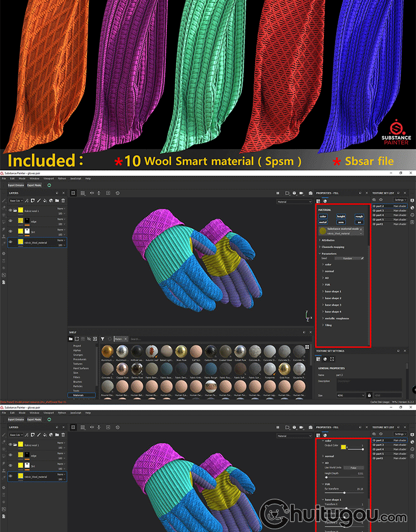Viewport: 416px width, 532px height.
Task: Add a folder in upper window's Layers toolbar
Action: point(57,201)
